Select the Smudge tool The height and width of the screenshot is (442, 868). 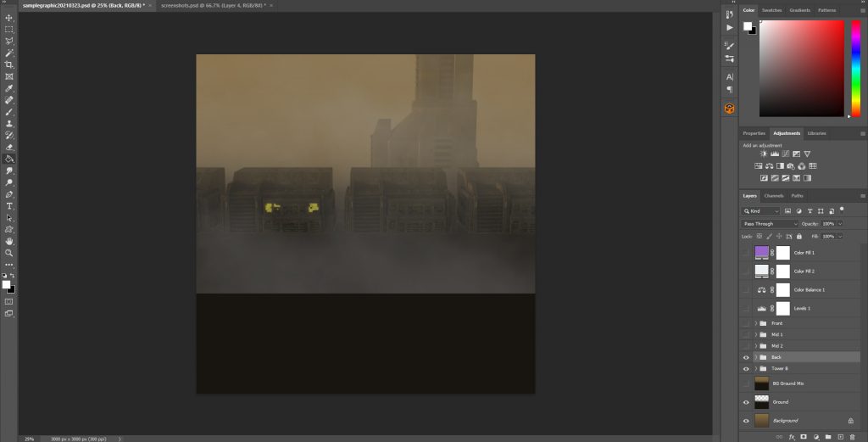pyautogui.click(x=8, y=171)
